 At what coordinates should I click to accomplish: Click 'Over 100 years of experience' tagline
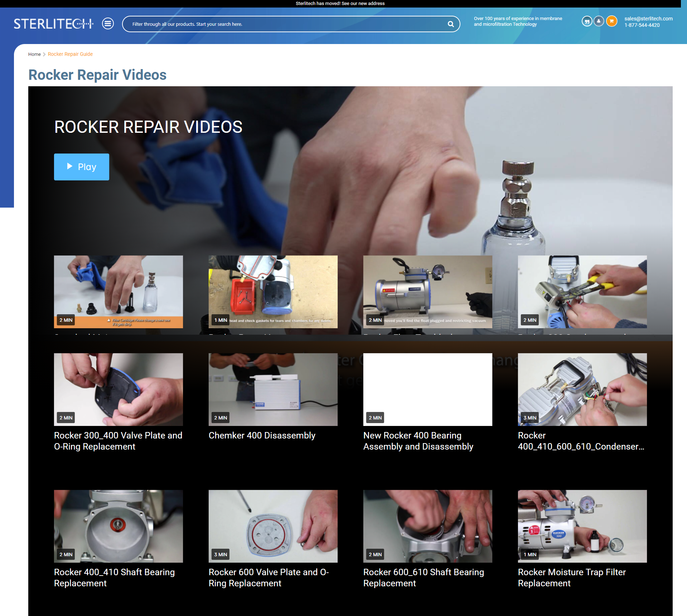tap(518, 21)
